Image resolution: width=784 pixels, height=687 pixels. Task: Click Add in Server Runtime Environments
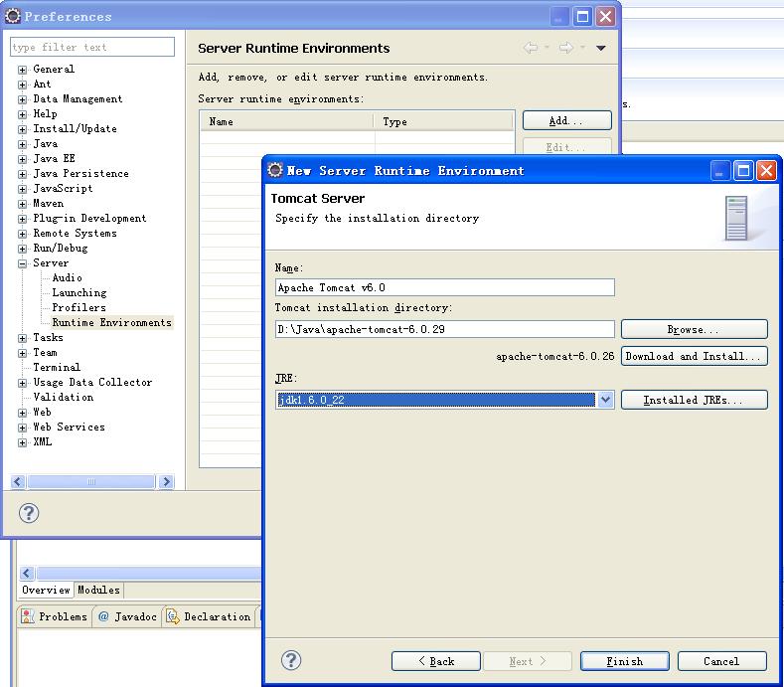click(x=567, y=120)
